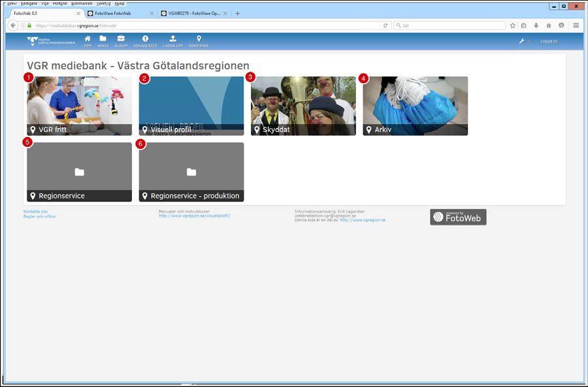Show bookmarks via the clipboard list icon
The width and height of the screenshot is (588, 387).
click(x=524, y=25)
